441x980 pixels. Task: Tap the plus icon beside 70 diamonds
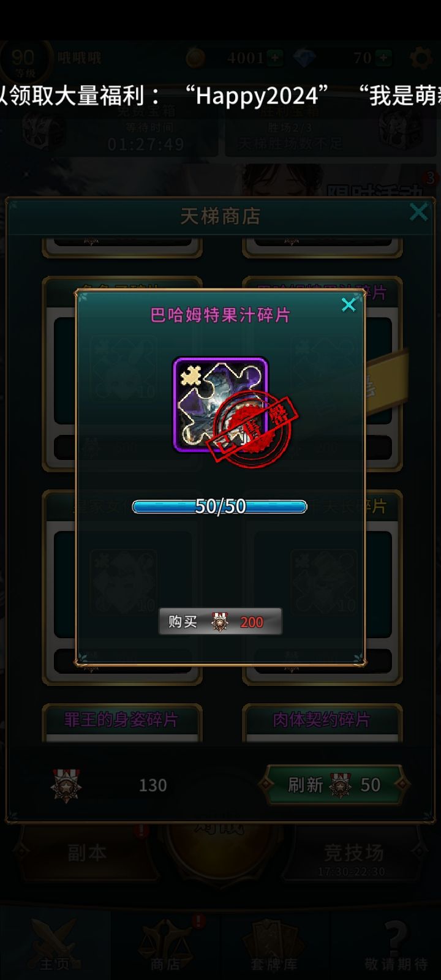point(383,58)
